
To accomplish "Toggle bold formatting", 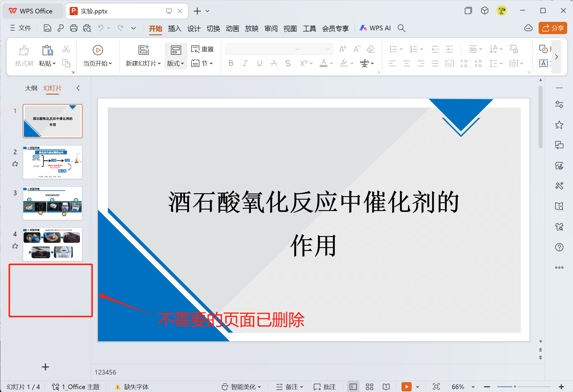I will (231, 63).
